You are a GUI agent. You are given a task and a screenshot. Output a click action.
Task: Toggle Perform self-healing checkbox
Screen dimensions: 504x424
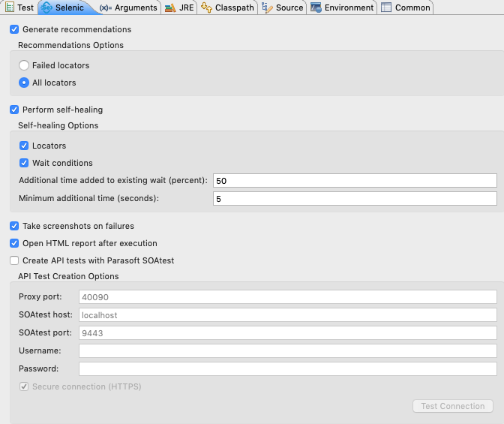14,110
